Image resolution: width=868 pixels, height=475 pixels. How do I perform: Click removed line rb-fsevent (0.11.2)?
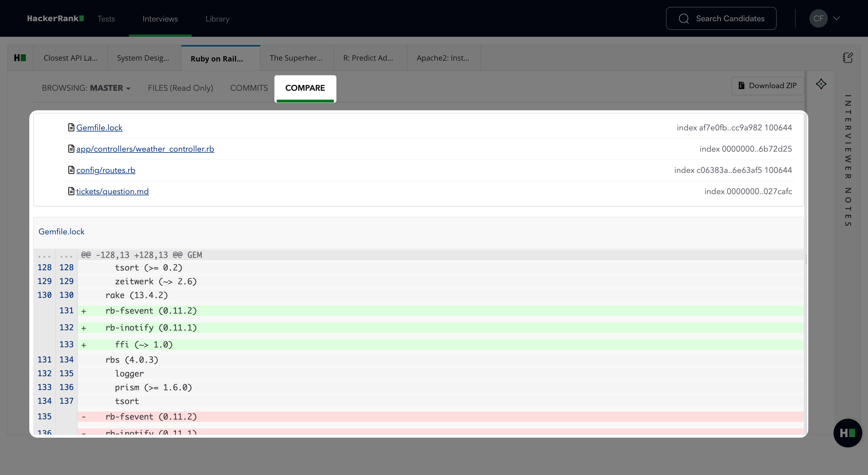(441, 417)
